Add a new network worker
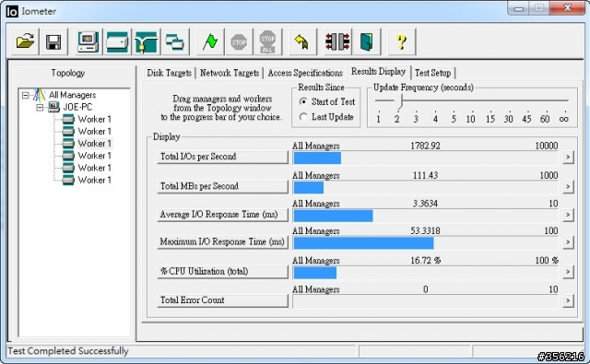Viewport: 590px width, 364px height. (x=146, y=41)
